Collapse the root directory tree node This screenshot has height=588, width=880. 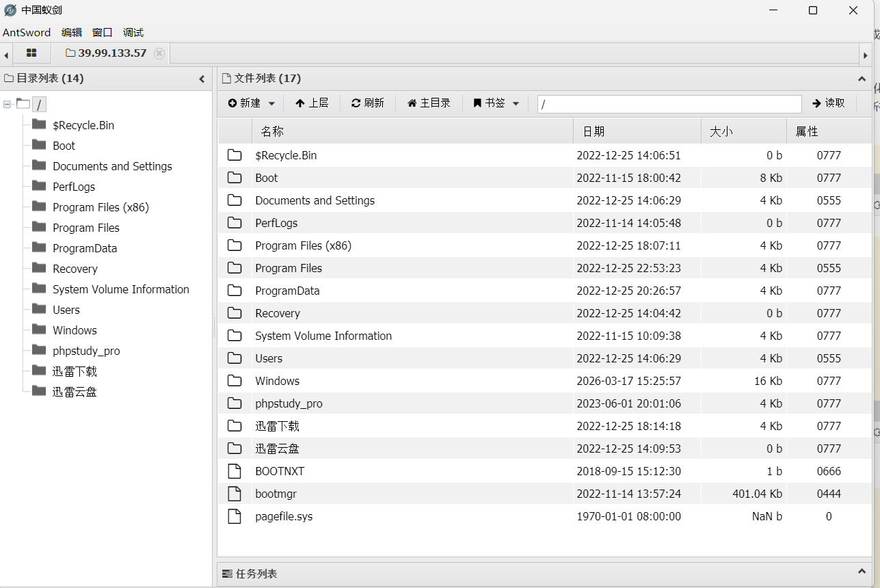click(x=8, y=105)
